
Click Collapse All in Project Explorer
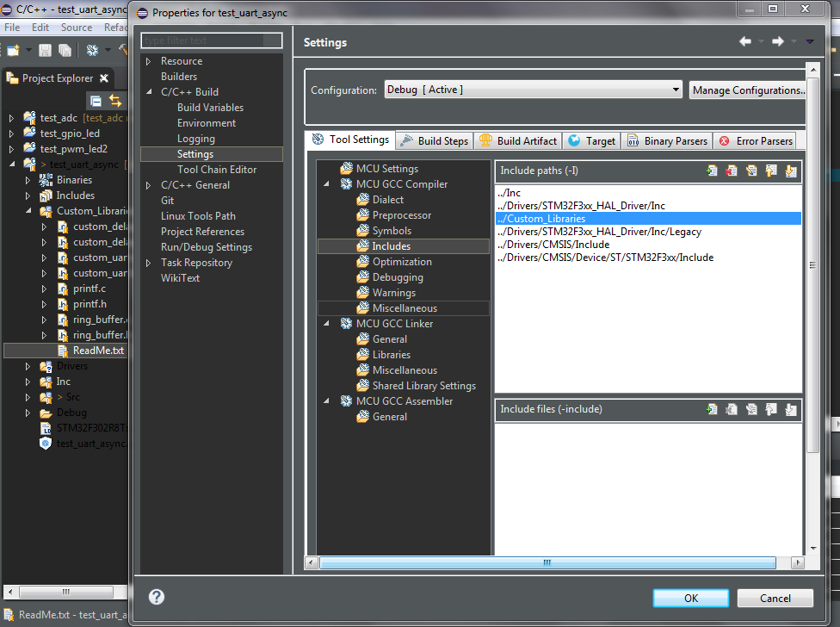pyautogui.click(x=96, y=102)
